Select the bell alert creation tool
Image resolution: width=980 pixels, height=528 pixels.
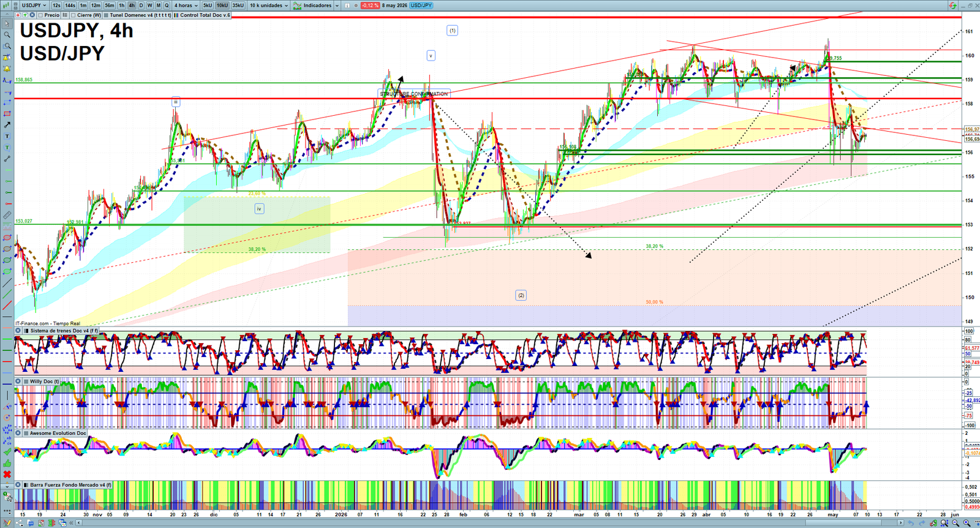click(7, 57)
